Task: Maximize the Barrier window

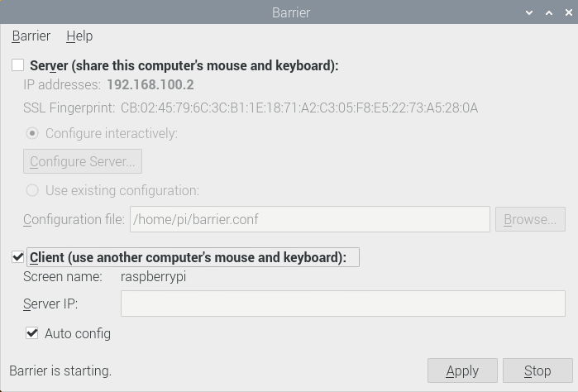Action: tap(549, 12)
